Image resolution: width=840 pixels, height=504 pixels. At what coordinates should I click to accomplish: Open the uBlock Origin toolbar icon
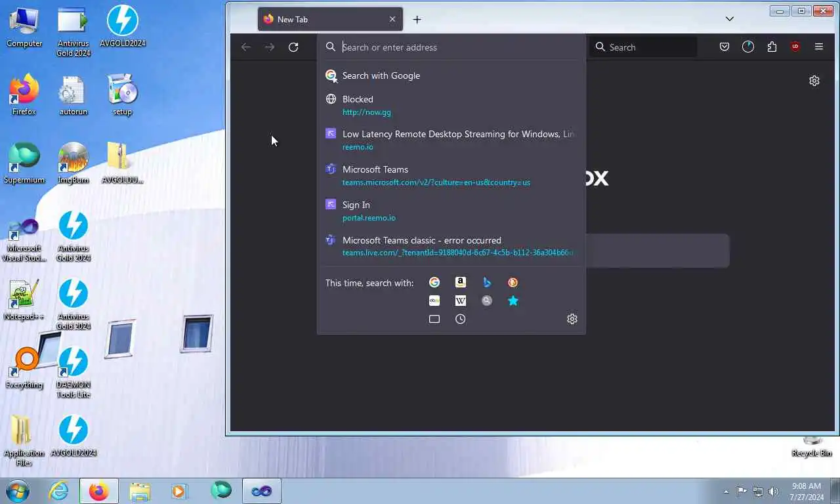tap(795, 47)
